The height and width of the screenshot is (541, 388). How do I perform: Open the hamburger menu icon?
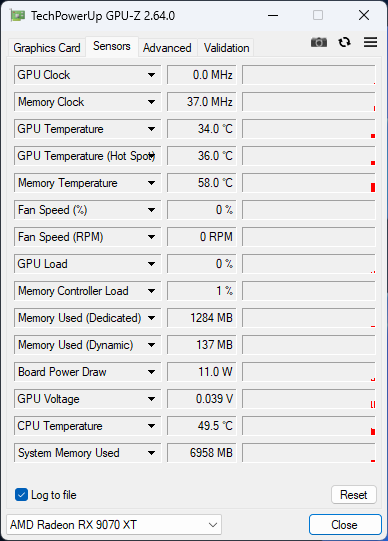coord(370,42)
